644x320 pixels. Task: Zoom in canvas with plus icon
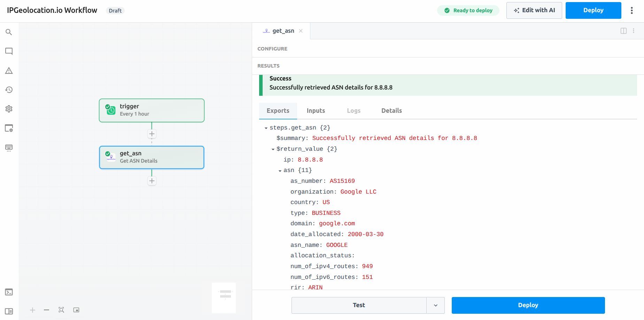coord(33,310)
